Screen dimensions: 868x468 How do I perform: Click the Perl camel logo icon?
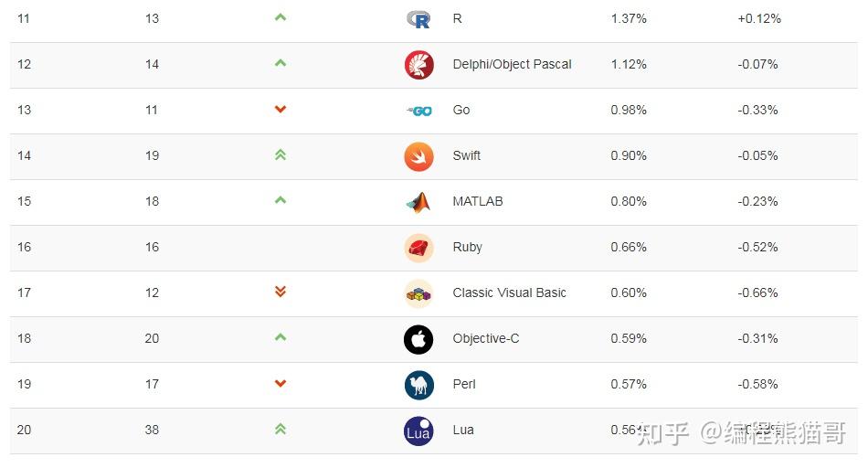coord(418,385)
